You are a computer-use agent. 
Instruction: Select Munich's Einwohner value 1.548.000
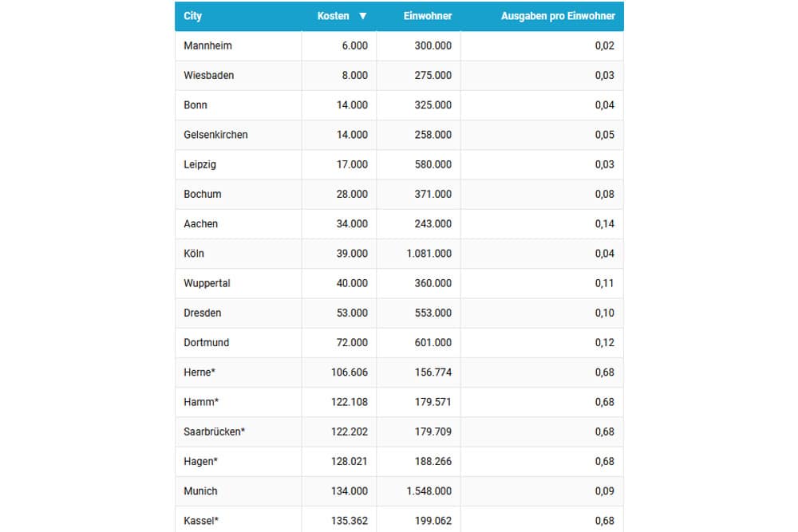(429, 491)
